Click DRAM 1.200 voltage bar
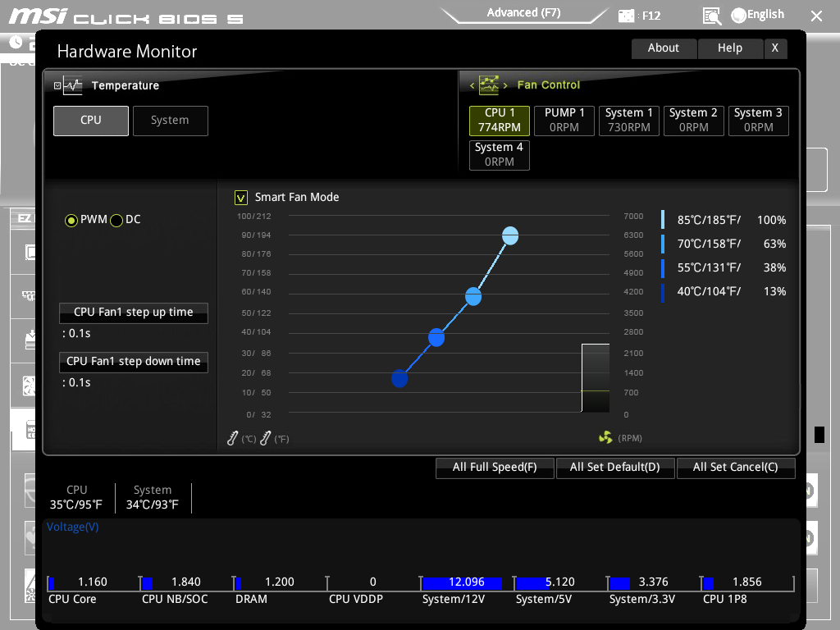Image resolution: width=840 pixels, height=630 pixels. pyautogui.click(x=281, y=582)
